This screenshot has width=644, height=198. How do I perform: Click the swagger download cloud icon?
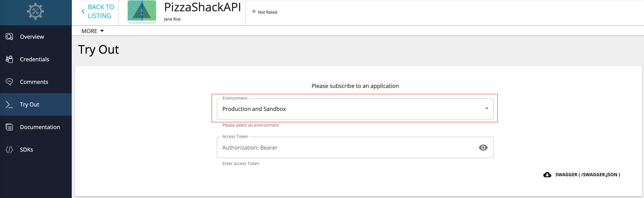click(x=547, y=174)
